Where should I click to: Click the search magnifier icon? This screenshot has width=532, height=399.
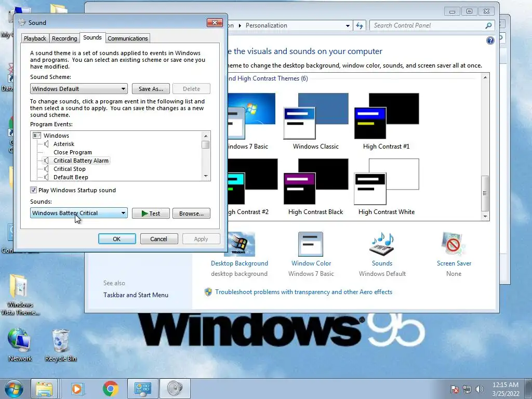tap(488, 25)
